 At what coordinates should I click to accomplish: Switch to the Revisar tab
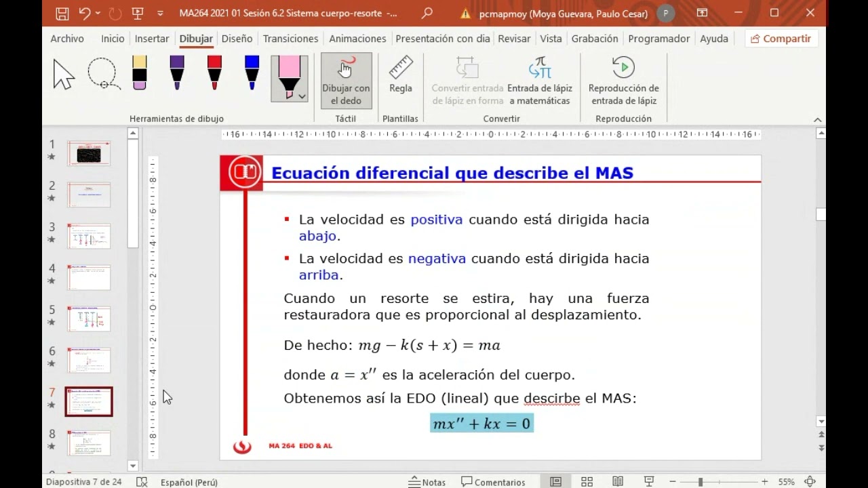coord(514,39)
